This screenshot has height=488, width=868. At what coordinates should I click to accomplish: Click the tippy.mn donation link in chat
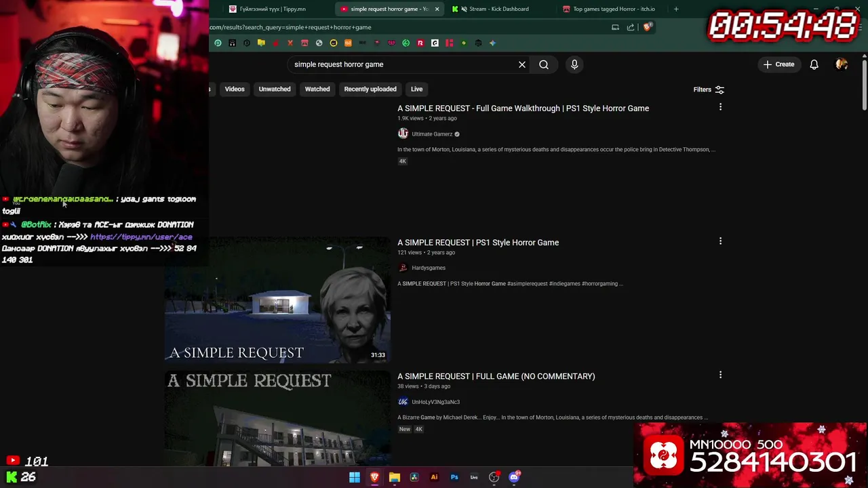click(x=141, y=237)
